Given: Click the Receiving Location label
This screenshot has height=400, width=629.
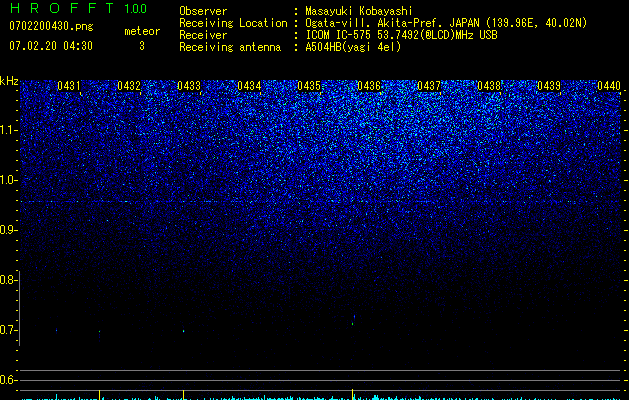Looking at the screenshot, I should (x=233, y=23).
